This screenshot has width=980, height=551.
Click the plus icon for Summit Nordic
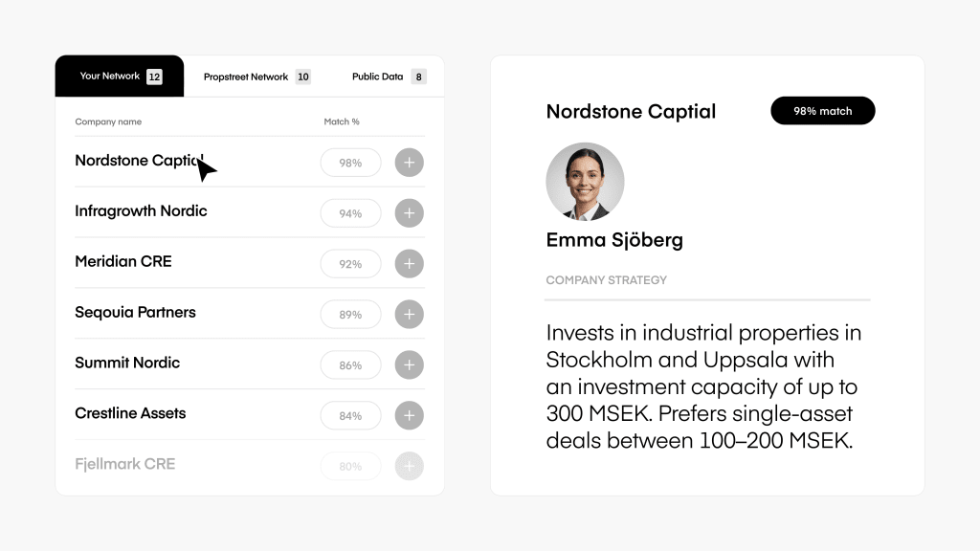click(x=410, y=365)
